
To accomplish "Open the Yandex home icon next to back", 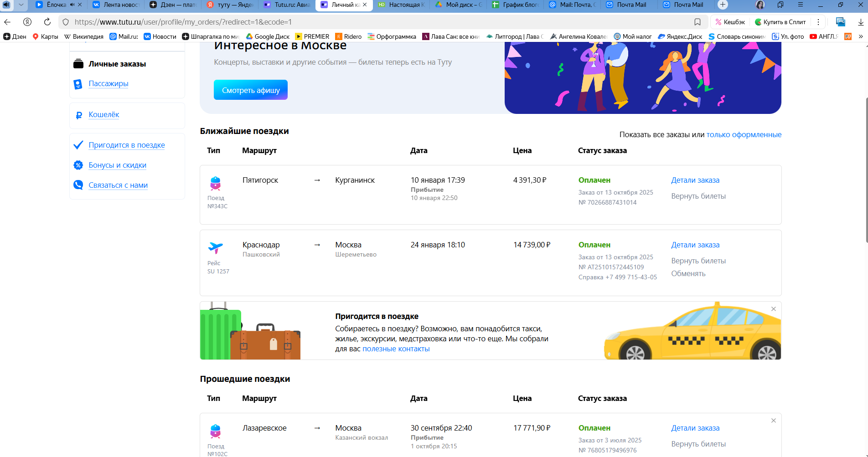I will pos(27,22).
